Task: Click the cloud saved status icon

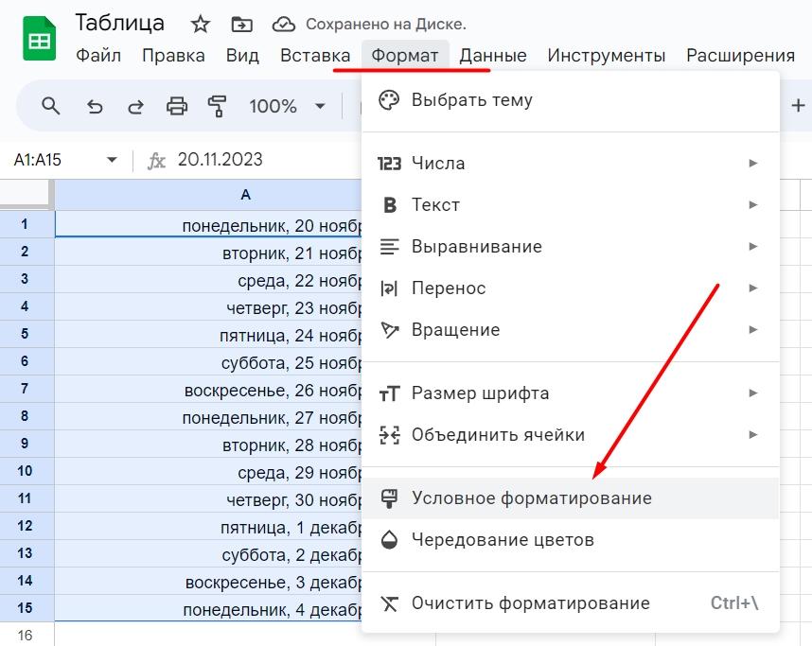Action: (283, 24)
